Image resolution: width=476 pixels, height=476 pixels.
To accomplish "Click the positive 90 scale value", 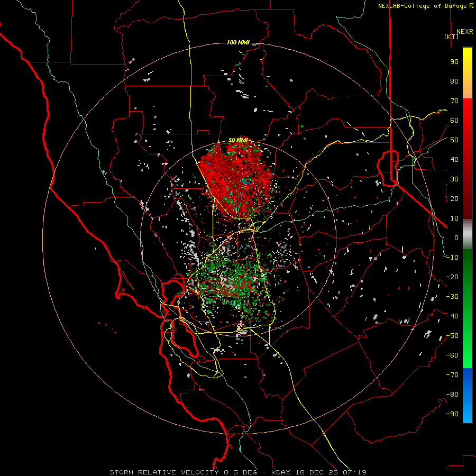I will [454, 62].
